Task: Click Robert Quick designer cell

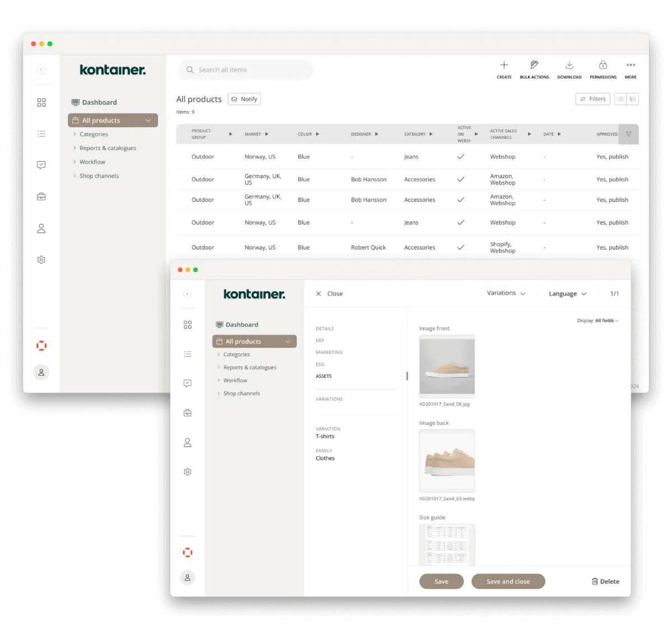Action: pyautogui.click(x=368, y=247)
